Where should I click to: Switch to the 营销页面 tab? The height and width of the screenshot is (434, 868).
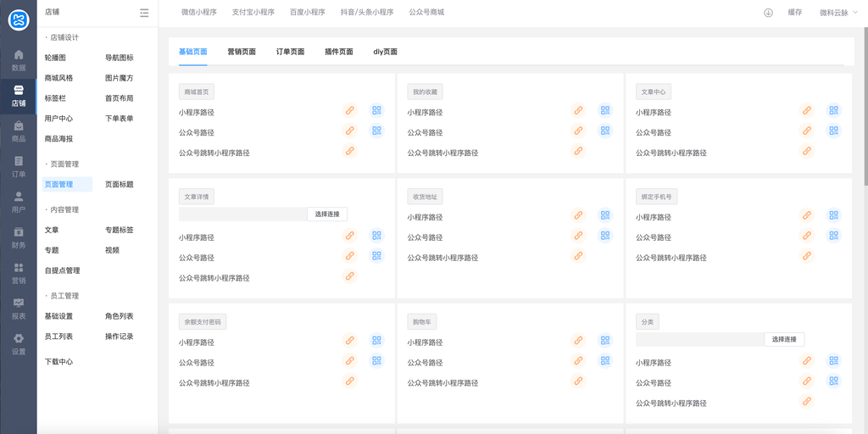(x=242, y=52)
